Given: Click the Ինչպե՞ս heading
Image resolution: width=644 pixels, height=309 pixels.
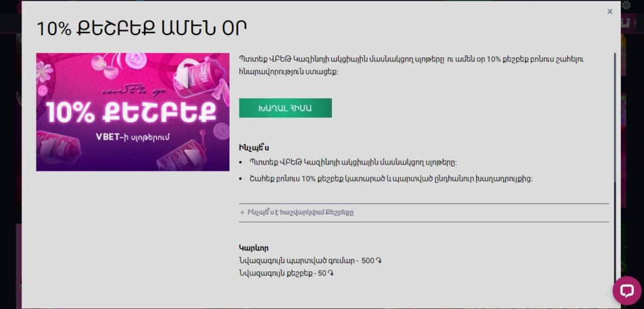Looking at the screenshot, I should pyautogui.click(x=254, y=148).
